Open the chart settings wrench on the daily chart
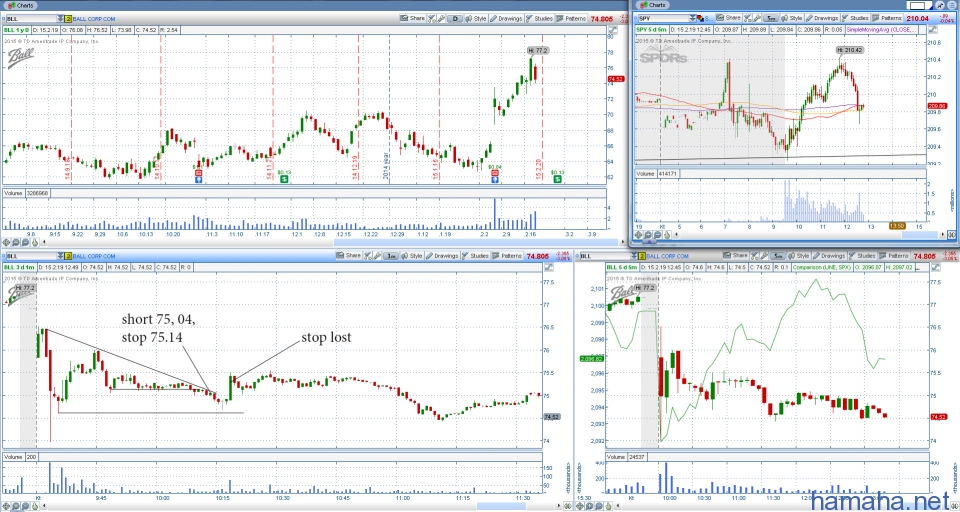960x512 pixels. (441, 18)
